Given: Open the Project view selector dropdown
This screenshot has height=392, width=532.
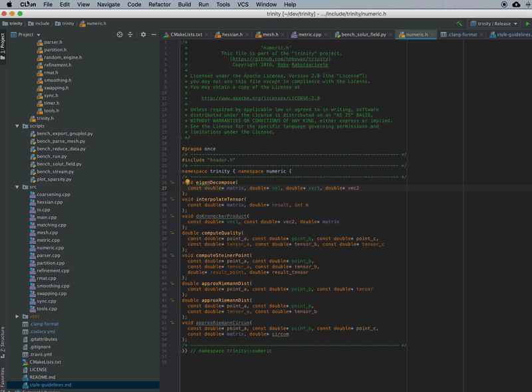Looking at the screenshot, I should pos(29,35).
